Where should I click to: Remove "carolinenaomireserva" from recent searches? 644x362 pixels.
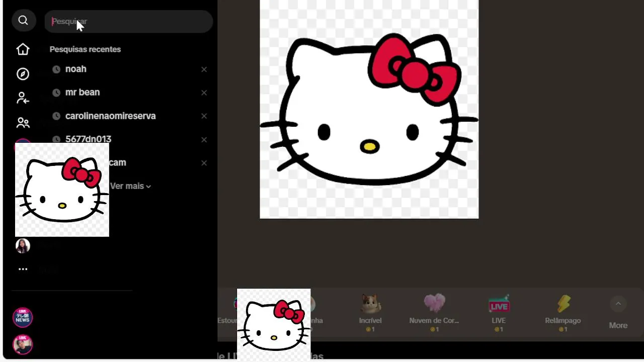point(204,116)
